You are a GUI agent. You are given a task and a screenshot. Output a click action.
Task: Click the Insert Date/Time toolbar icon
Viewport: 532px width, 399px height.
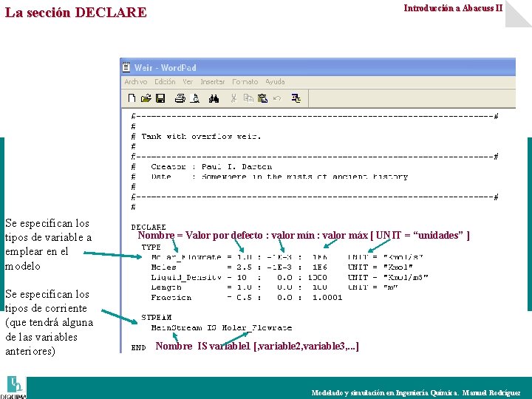pyautogui.click(x=296, y=98)
